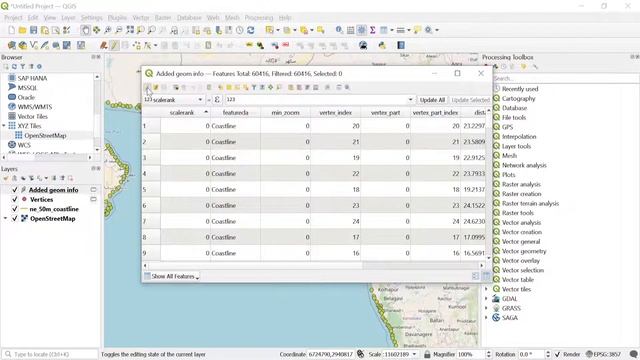Expand the OpenStreetMap layer in Layers panel
Viewport: 640px width, 360px height.
(5, 219)
